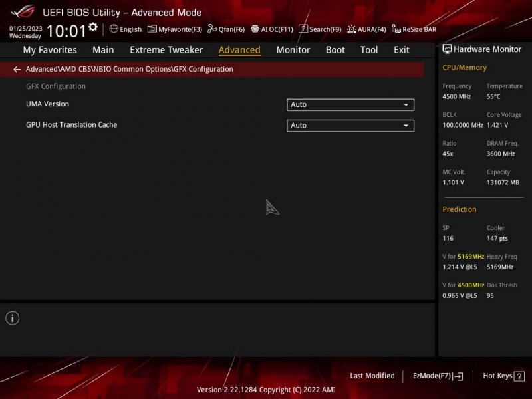Image resolution: width=532 pixels, height=399 pixels.
Task: Click the Prediction section heading
Action: [460, 209]
